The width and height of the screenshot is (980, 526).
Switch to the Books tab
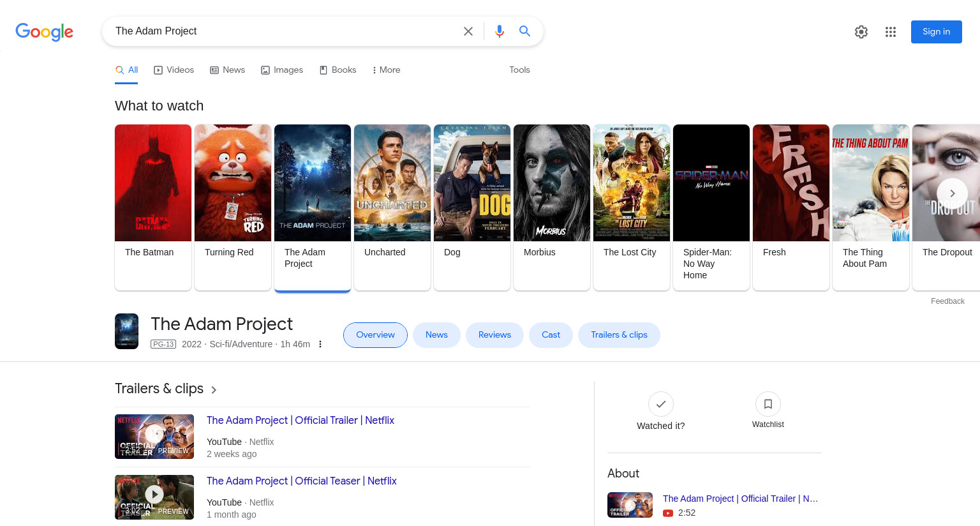click(x=338, y=70)
